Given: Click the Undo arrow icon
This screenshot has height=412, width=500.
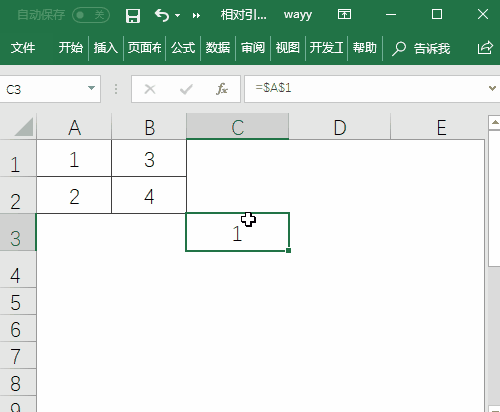Looking at the screenshot, I should (x=162, y=15).
